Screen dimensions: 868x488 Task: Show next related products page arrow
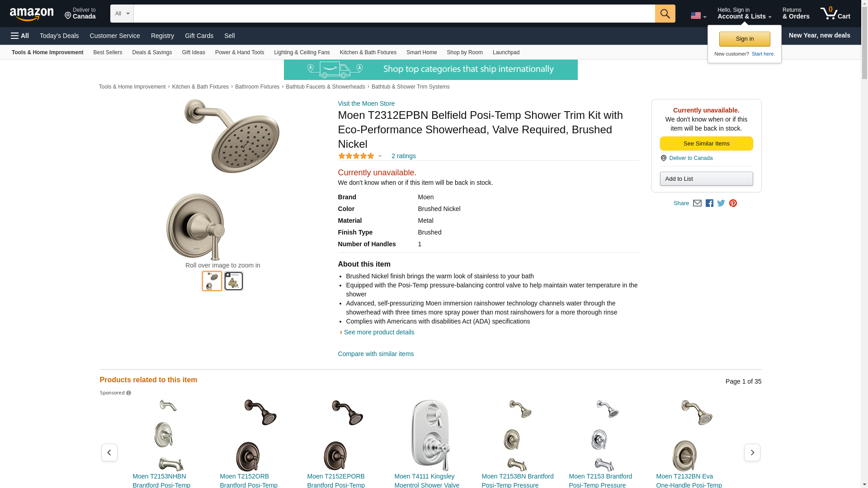(x=752, y=452)
